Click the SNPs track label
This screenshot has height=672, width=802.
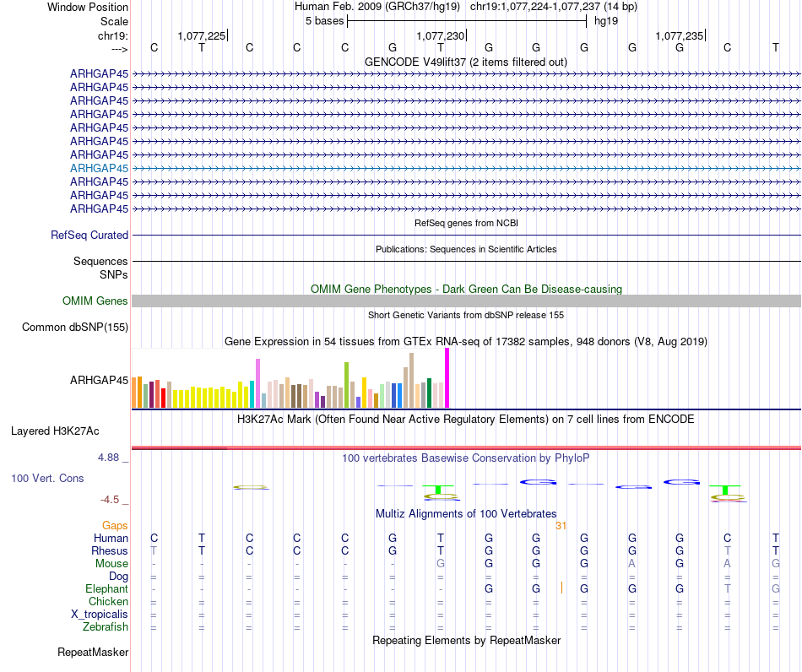[x=114, y=274]
